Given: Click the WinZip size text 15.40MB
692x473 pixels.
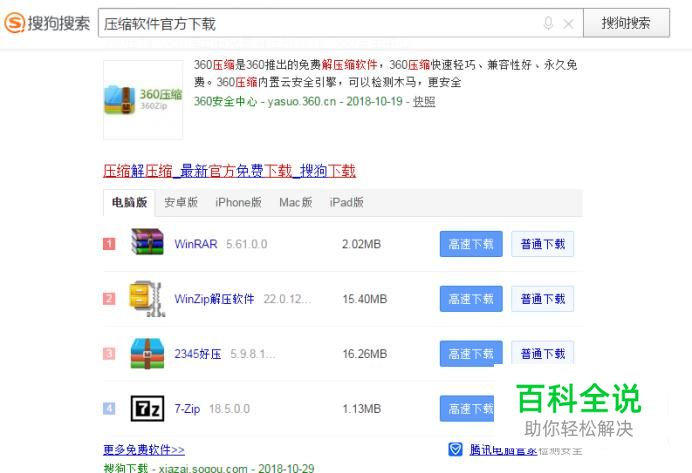Looking at the screenshot, I should 365,299.
